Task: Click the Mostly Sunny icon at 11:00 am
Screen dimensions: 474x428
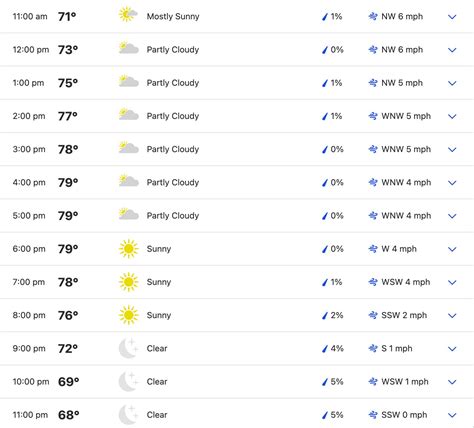Action: click(128, 15)
